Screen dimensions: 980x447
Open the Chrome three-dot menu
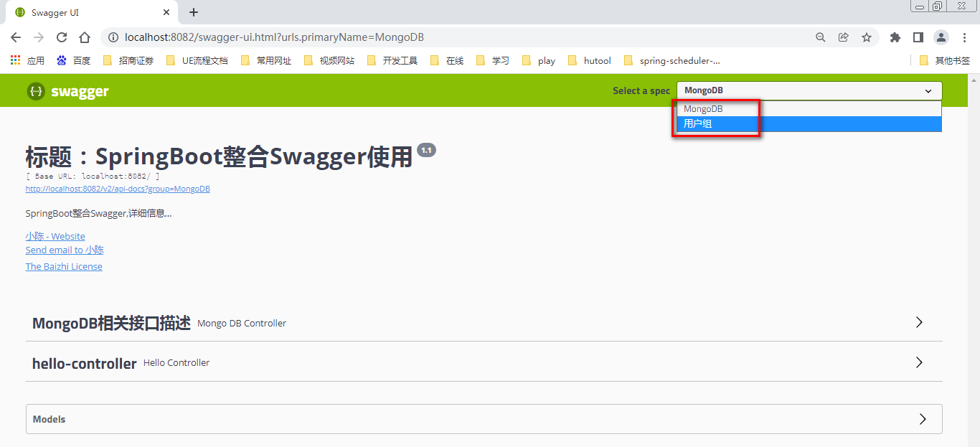pyautogui.click(x=964, y=37)
